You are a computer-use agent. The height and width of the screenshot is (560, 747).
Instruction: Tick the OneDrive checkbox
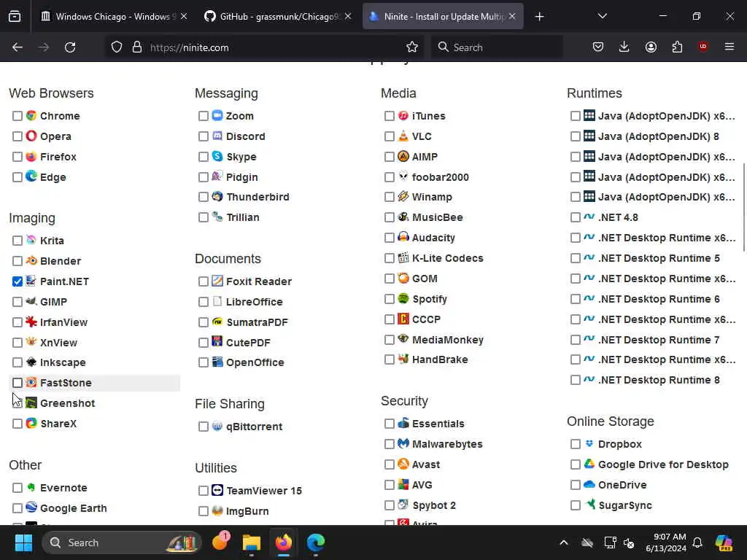click(576, 485)
